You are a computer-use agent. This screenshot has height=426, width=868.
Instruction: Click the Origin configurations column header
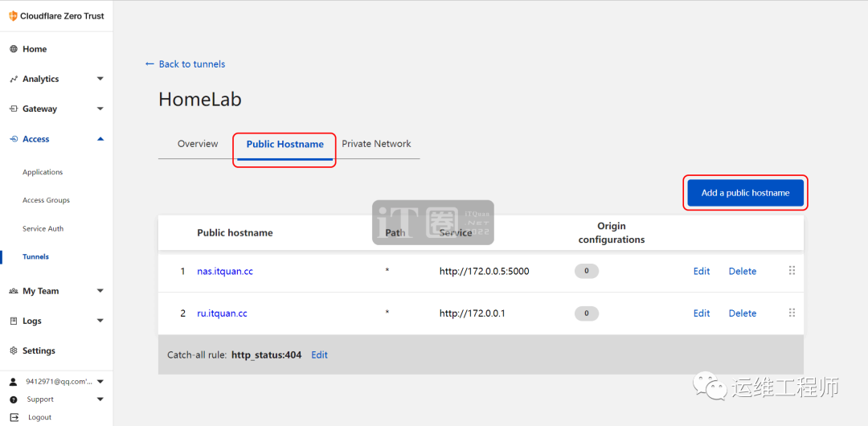[611, 232]
